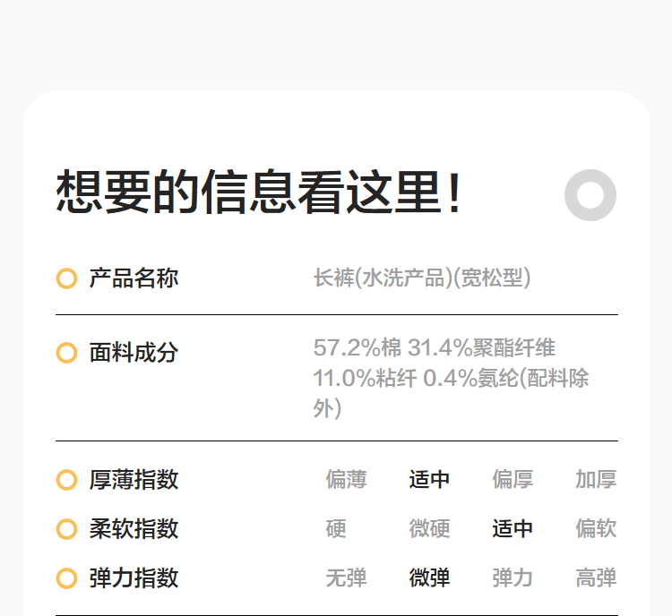Choose 偏软 softness option
Viewport: 672px width, 616px height.
coord(596,529)
